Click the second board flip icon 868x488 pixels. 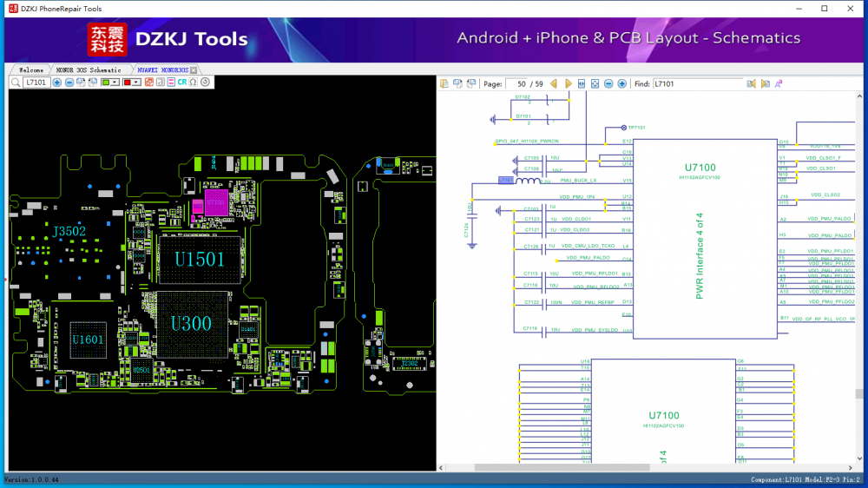(93, 82)
